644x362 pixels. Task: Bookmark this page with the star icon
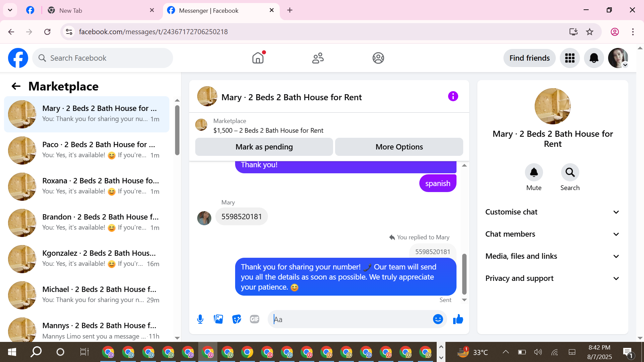(x=589, y=32)
